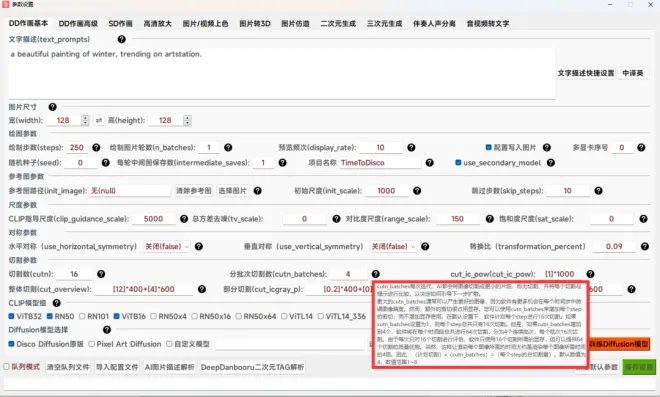The height and width of the screenshot is (397, 660).
Task: Check the 自定义模型 option
Action: 169,344
